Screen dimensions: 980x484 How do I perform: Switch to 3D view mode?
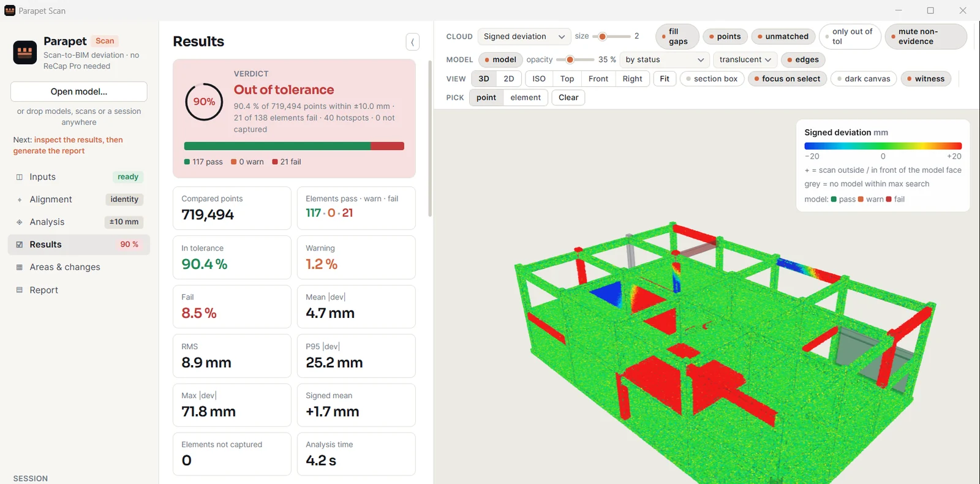(x=484, y=79)
